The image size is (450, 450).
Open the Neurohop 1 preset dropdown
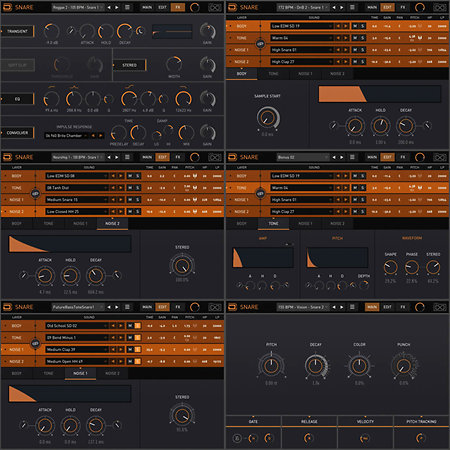pos(78,157)
